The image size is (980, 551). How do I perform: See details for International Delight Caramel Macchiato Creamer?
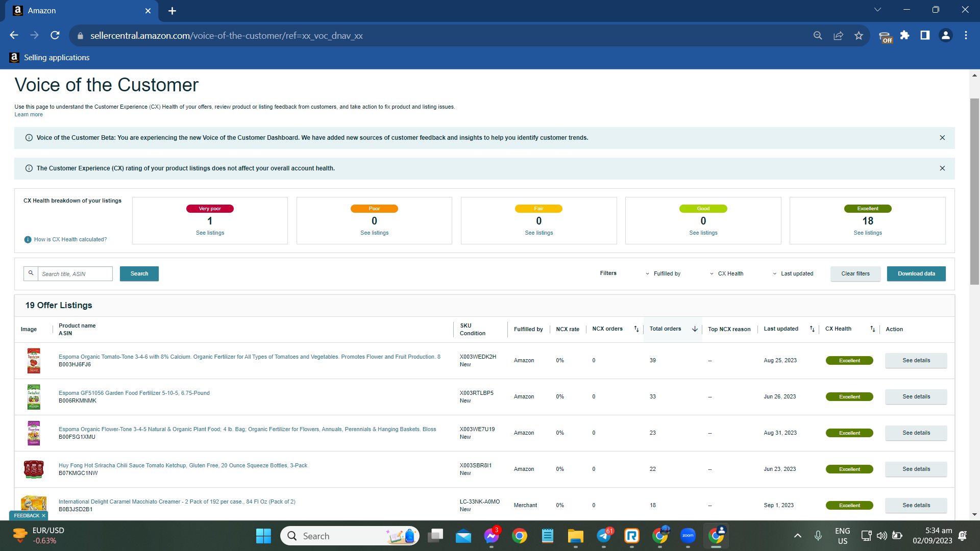coord(916,506)
